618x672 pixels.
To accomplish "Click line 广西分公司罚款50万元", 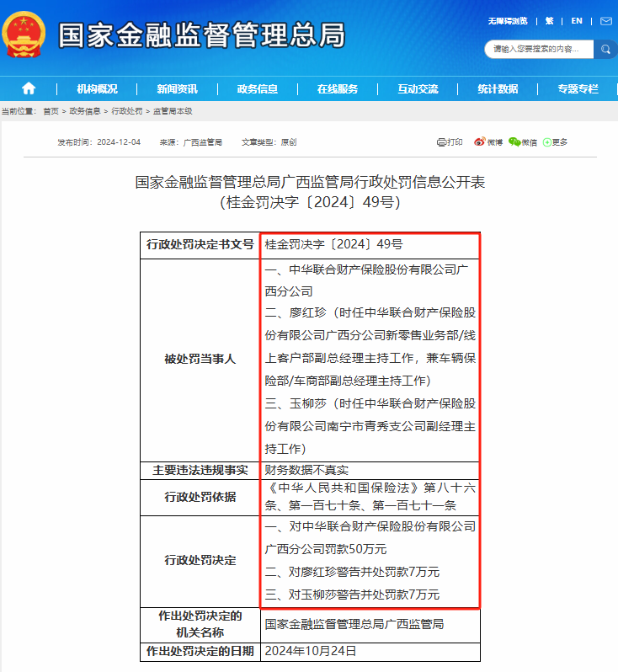I will click(x=326, y=549).
